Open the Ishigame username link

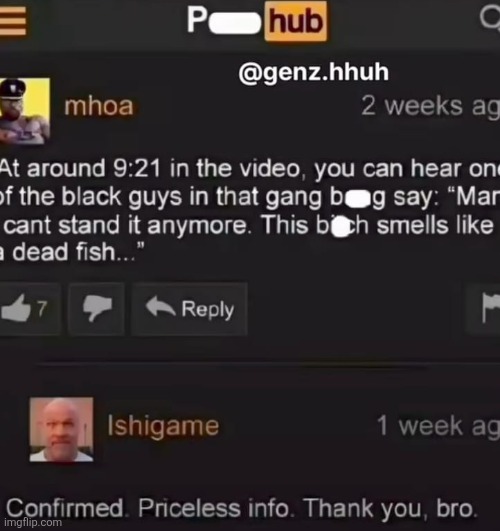(163, 426)
